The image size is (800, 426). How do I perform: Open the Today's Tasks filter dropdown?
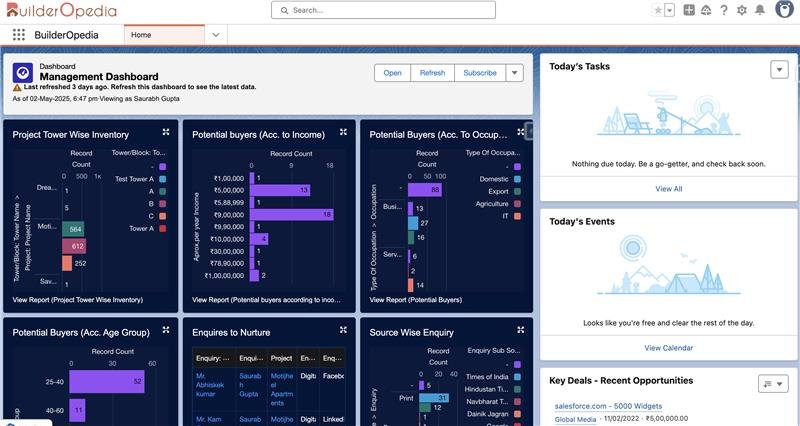(x=779, y=69)
